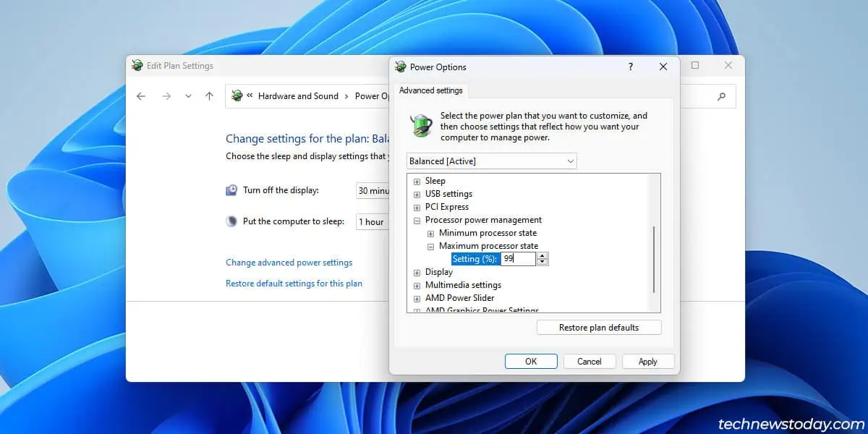The height and width of the screenshot is (434, 868).
Task: Collapse Processor power management node
Action: pyautogui.click(x=417, y=221)
